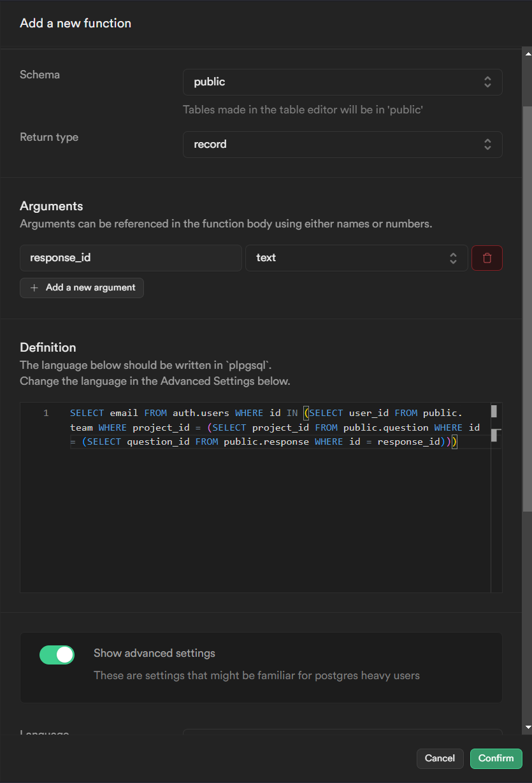
Task: Open the argument type dropdown set to text
Action: point(356,258)
